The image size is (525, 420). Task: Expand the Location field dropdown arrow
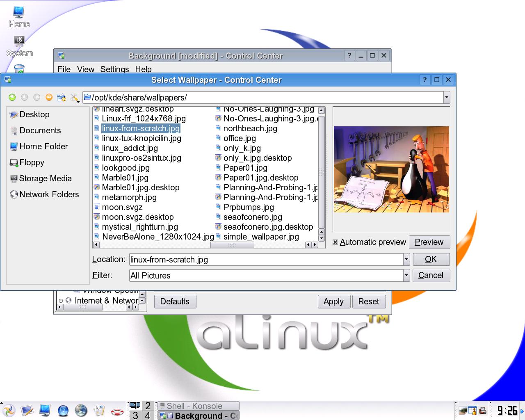click(x=406, y=259)
